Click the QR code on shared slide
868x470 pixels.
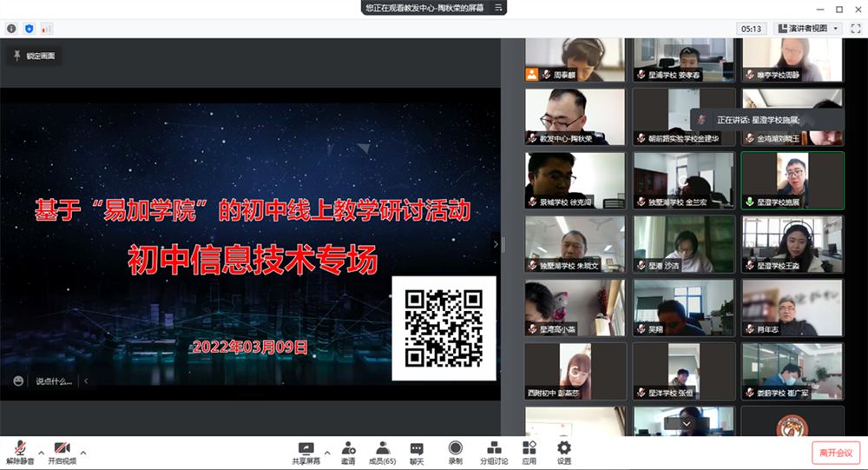tap(444, 328)
